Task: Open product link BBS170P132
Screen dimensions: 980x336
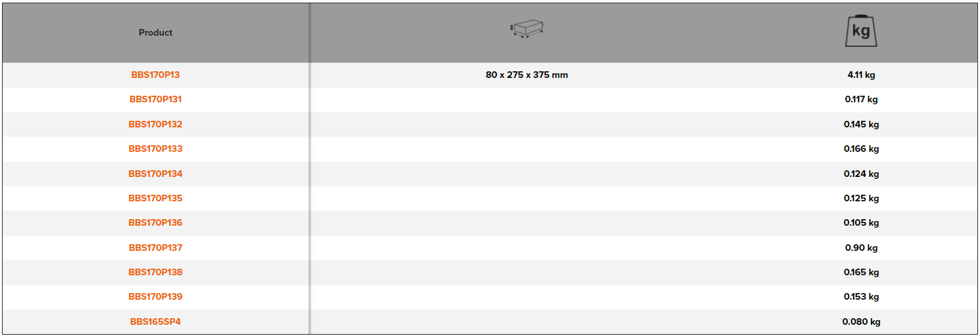Action: coord(155,124)
